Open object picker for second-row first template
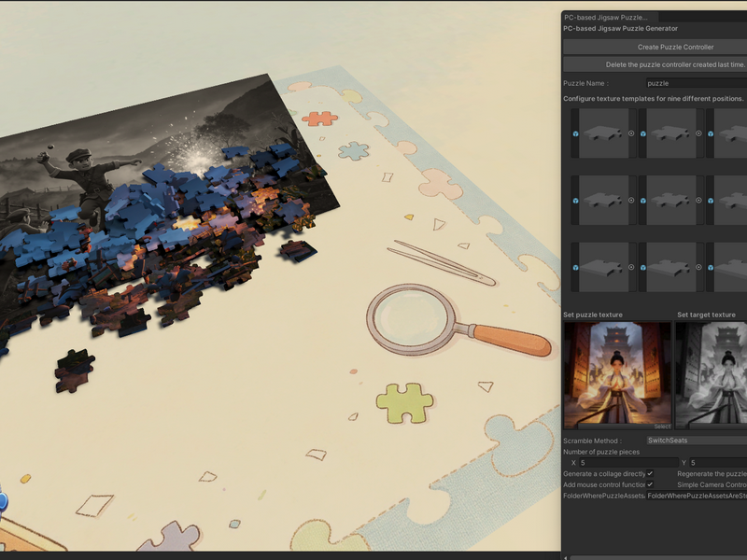 (x=632, y=201)
